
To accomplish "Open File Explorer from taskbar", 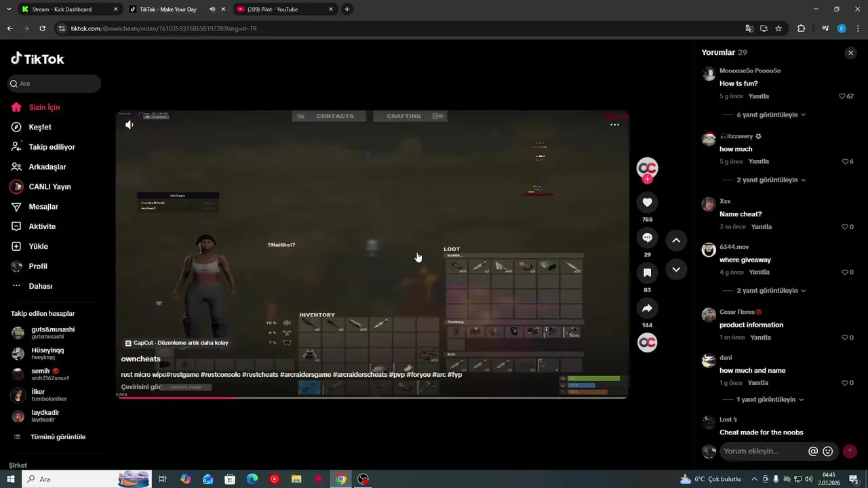I will [296, 479].
